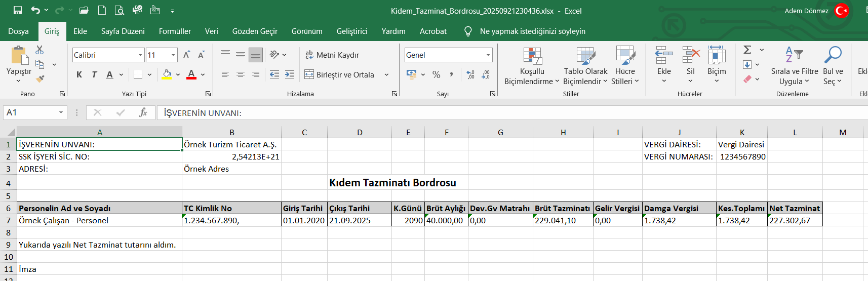868x281 pixels.
Task: Open the Fill down-arrow tool
Action: (747, 64)
